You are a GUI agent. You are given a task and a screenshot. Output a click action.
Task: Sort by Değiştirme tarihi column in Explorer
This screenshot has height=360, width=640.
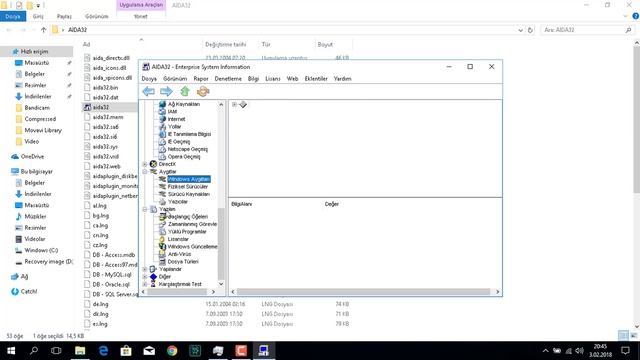(x=226, y=44)
